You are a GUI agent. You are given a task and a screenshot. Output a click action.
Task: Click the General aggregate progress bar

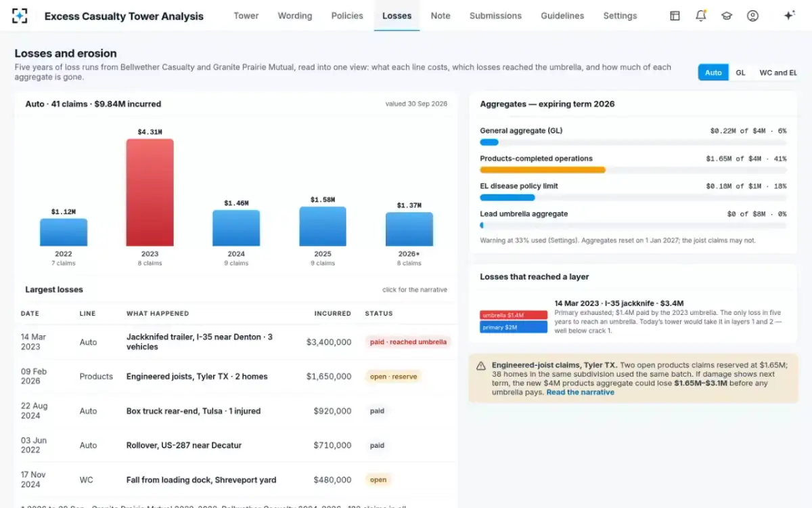[633, 142]
